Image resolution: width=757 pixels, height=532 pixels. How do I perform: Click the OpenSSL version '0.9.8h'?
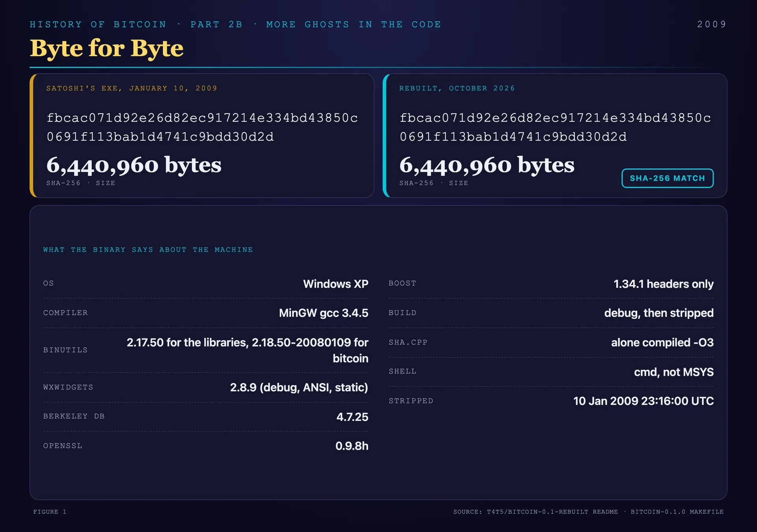coord(352,446)
